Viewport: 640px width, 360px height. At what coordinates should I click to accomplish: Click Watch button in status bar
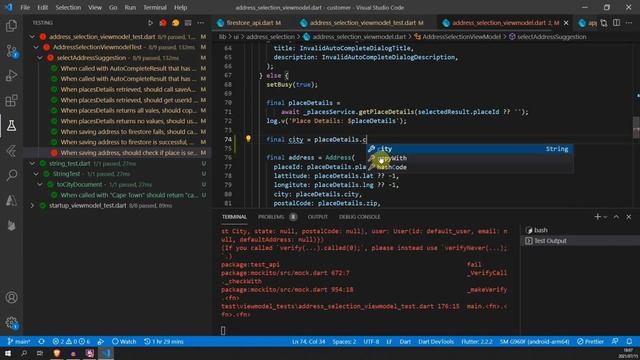pos(124,342)
